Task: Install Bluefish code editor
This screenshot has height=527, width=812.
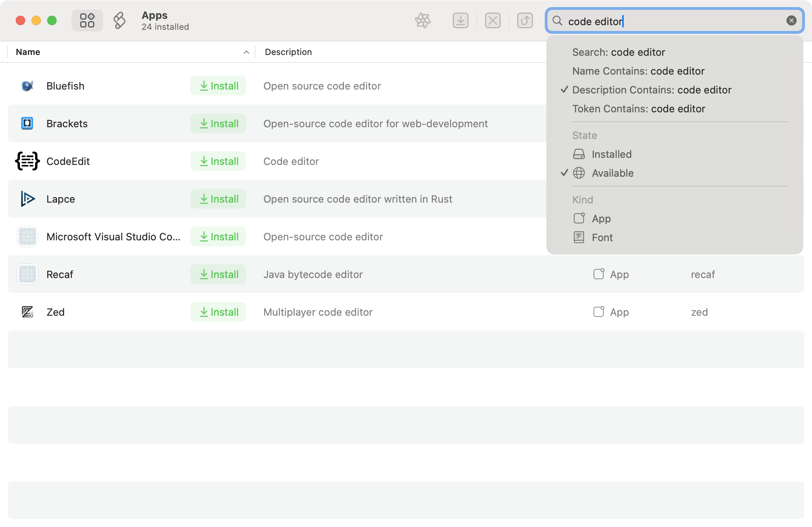Action: [218, 86]
